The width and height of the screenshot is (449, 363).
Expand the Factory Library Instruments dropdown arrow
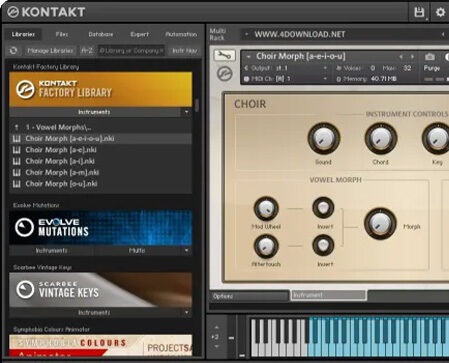coord(186,112)
